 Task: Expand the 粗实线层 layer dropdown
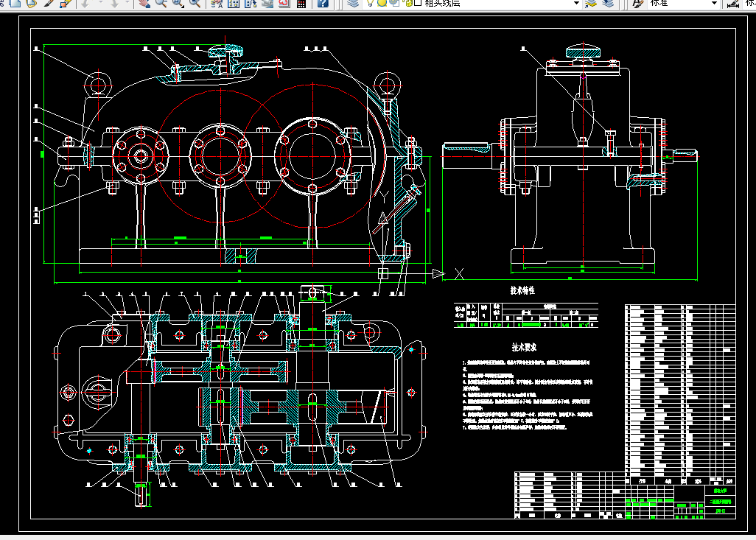(x=575, y=4)
